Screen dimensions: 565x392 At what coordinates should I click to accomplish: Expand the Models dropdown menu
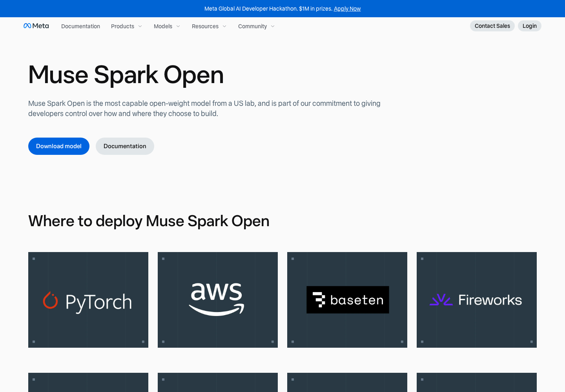tap(167, 26)
